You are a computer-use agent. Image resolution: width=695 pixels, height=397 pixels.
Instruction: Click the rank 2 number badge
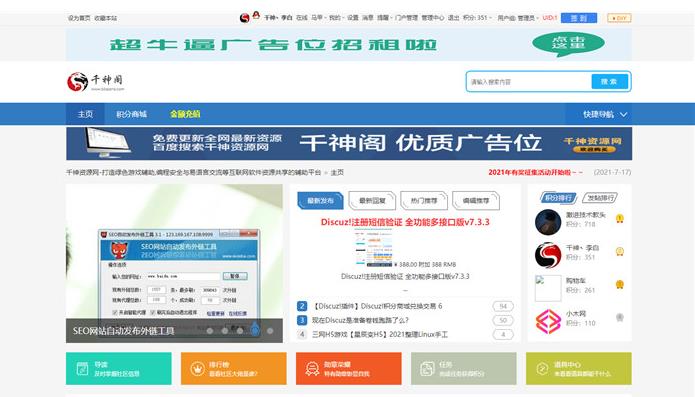302,306
